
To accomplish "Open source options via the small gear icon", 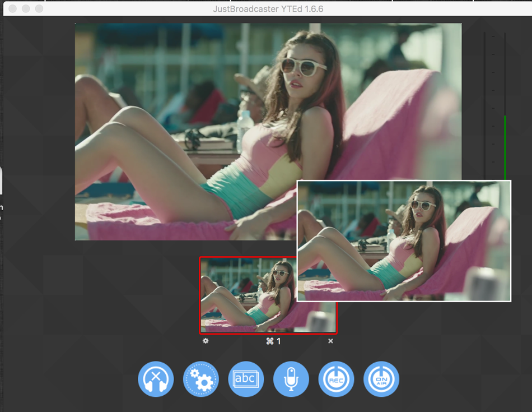I will 206,341.
